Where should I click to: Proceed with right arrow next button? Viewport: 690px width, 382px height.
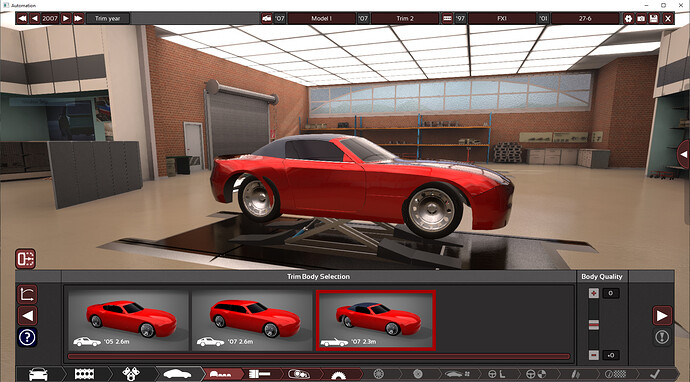(662, 316)
